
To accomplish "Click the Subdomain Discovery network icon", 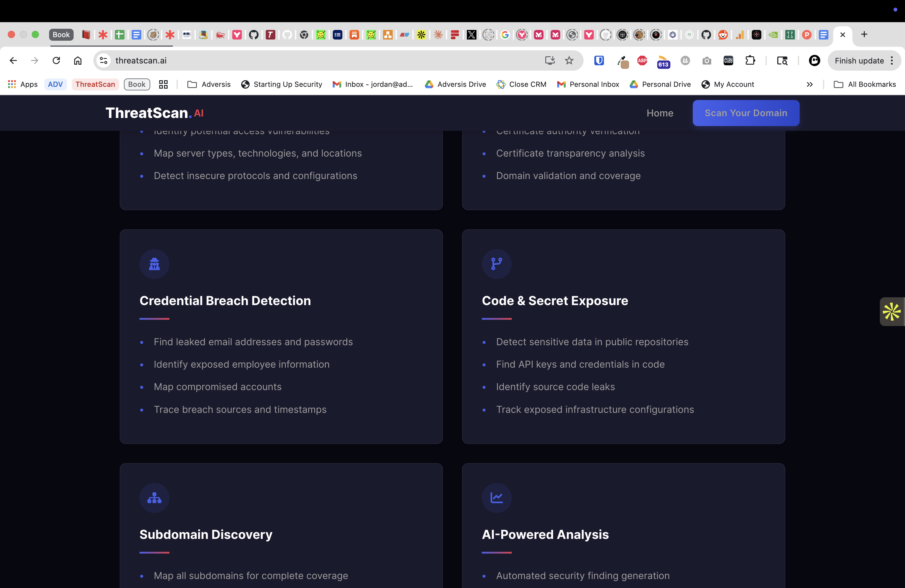I will pos(154,498).
